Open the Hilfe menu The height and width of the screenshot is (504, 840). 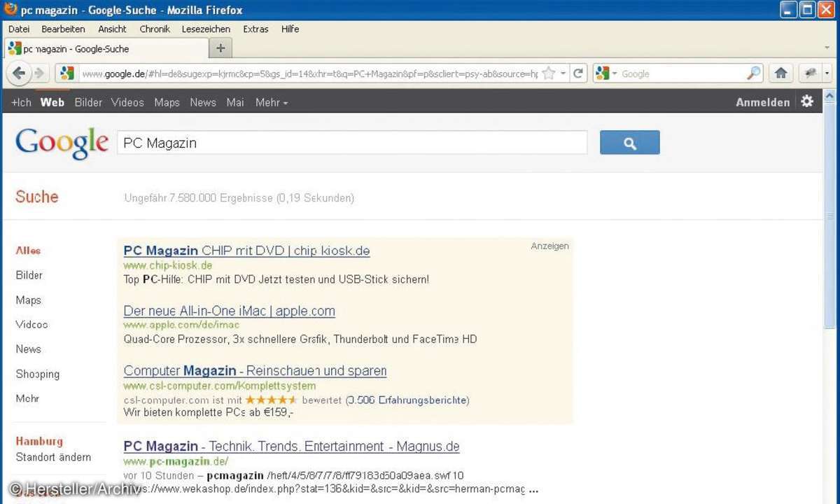click(290, 29)
